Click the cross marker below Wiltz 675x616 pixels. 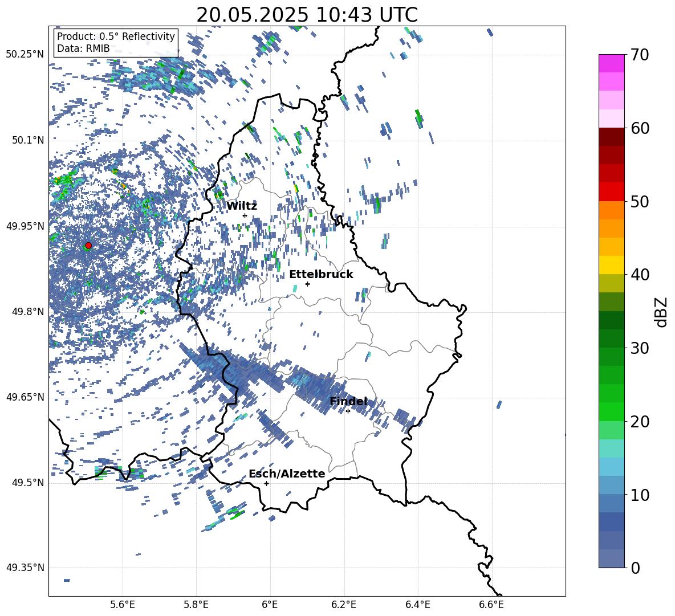(245, 215)
